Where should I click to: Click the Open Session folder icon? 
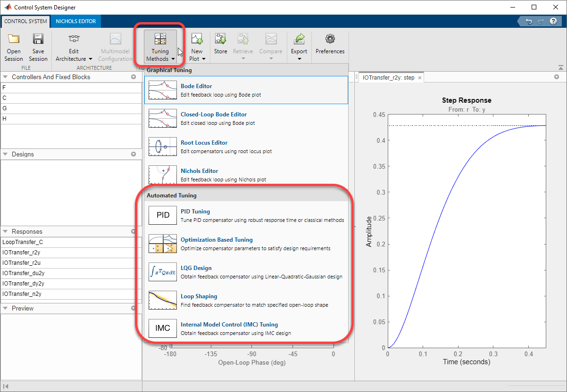pos(14,39)
